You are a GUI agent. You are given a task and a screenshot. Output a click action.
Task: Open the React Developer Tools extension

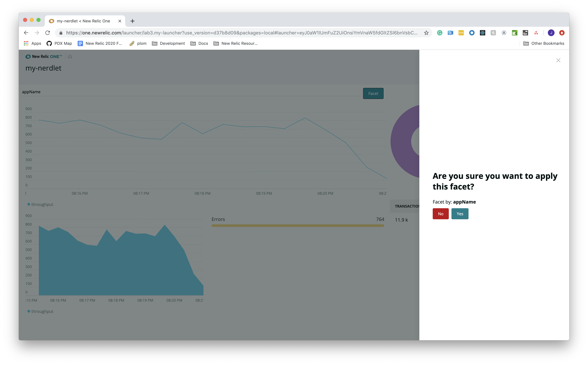pos(482,33)
